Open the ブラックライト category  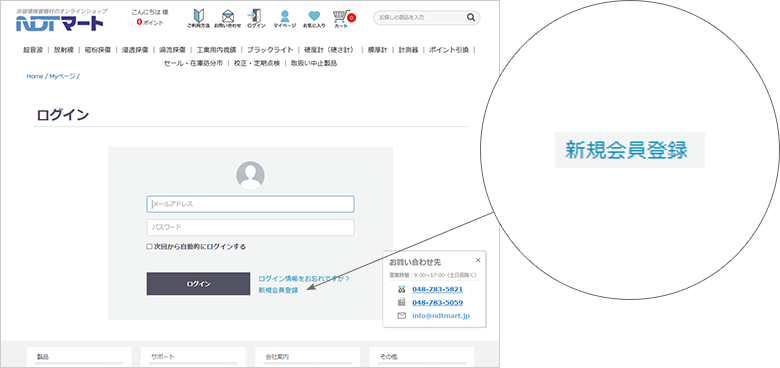(270, 50)
